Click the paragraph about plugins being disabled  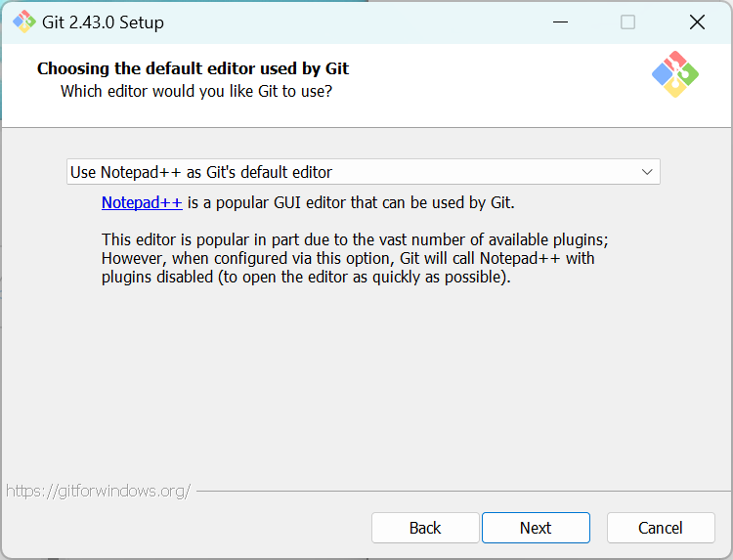pyautogui.click(x=356, y=258)
